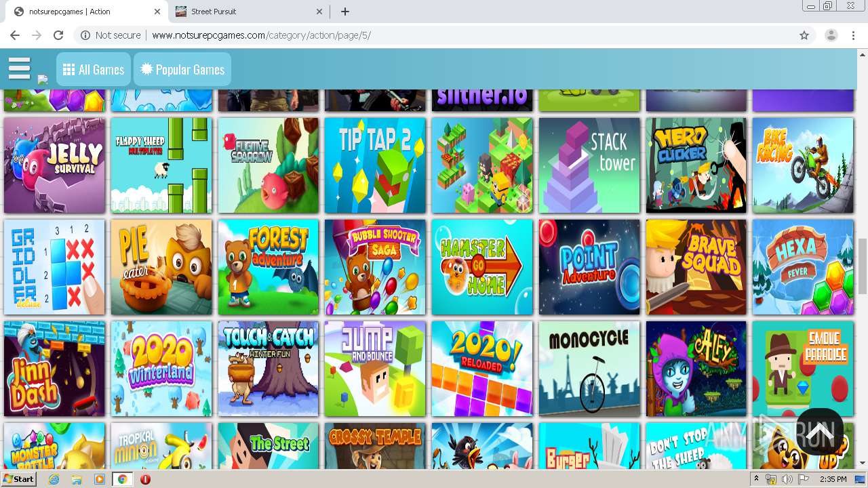The height and width of the screenshot is (488, 868).
Task: Open the Windows Start menu
Action: [19, 479]
